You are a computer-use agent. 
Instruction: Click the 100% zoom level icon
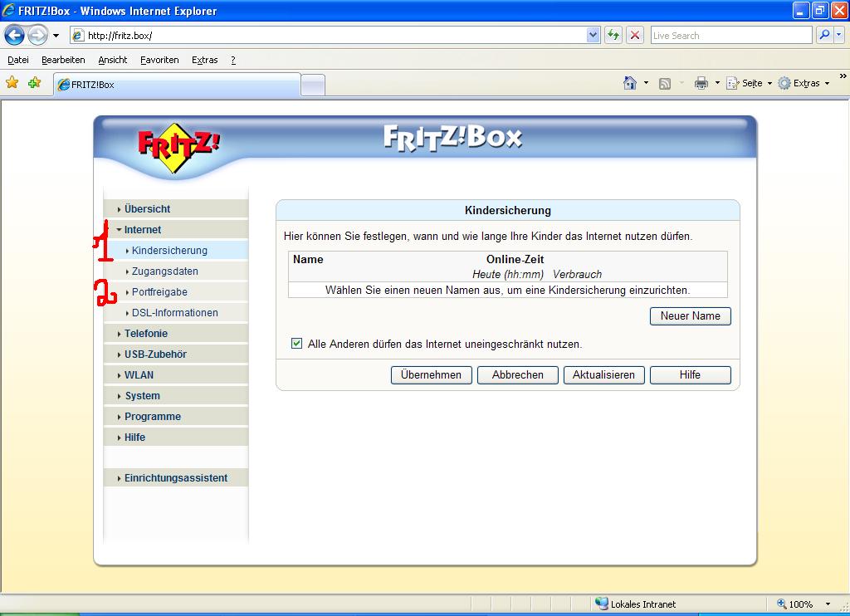pyautogui.click(x=782, y=604)
